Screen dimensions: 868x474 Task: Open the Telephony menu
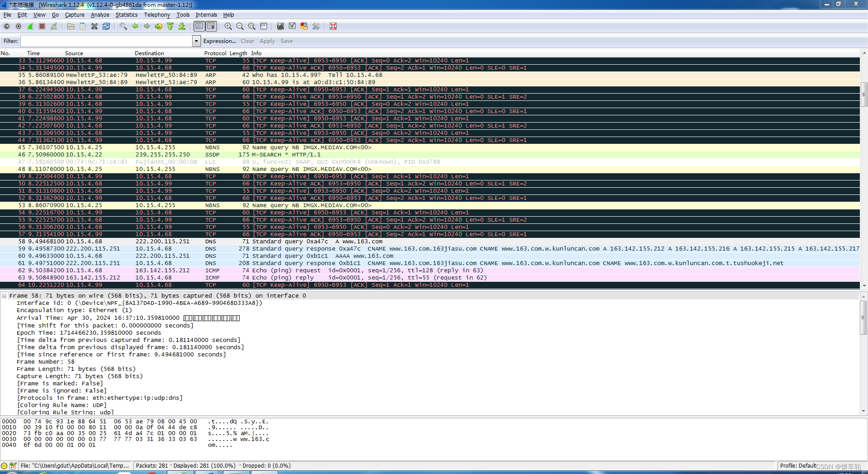(157, 15)
